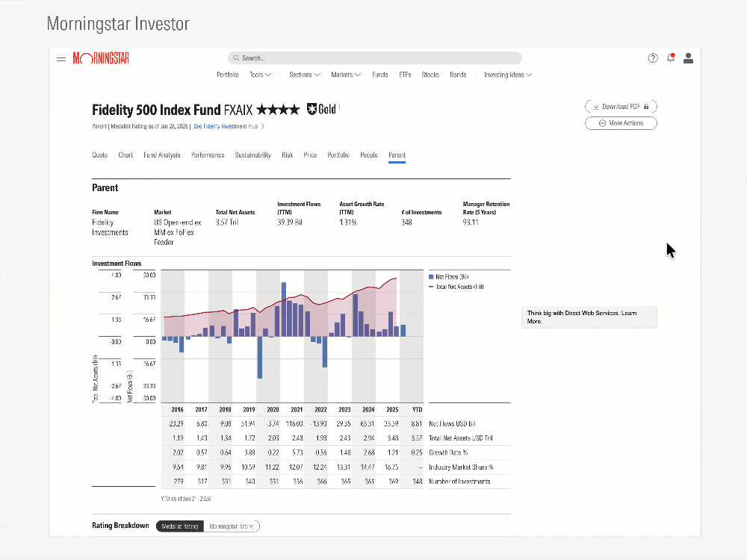
Task: Open notifications bell icon
Action: point(671,58)
